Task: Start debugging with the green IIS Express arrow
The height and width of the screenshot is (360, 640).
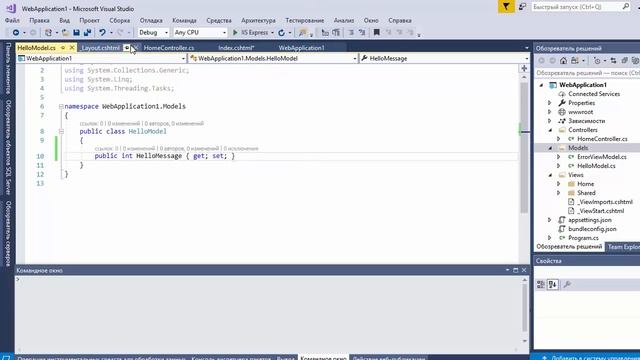Action: tap(235, 32)
